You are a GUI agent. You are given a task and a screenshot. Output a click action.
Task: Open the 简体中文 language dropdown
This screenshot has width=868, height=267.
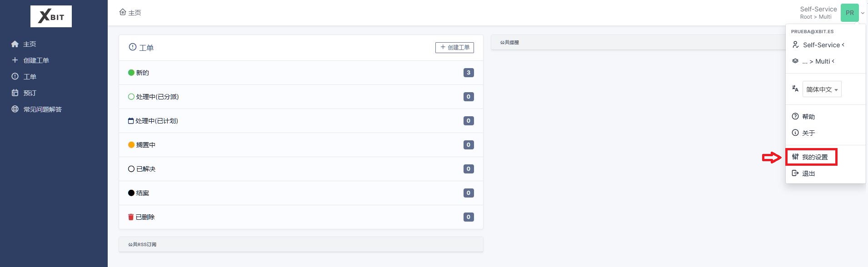point(822,89)
